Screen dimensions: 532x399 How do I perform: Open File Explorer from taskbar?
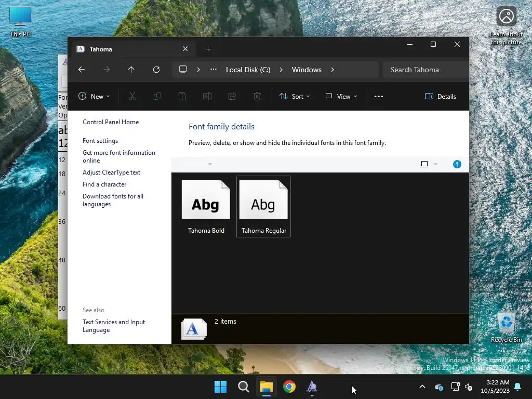pos(267,387)
